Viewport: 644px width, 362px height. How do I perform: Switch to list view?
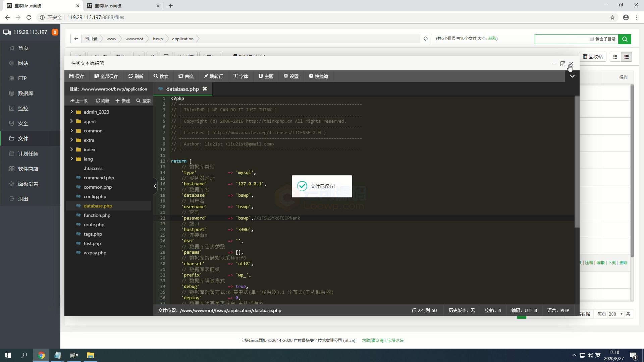626,57
